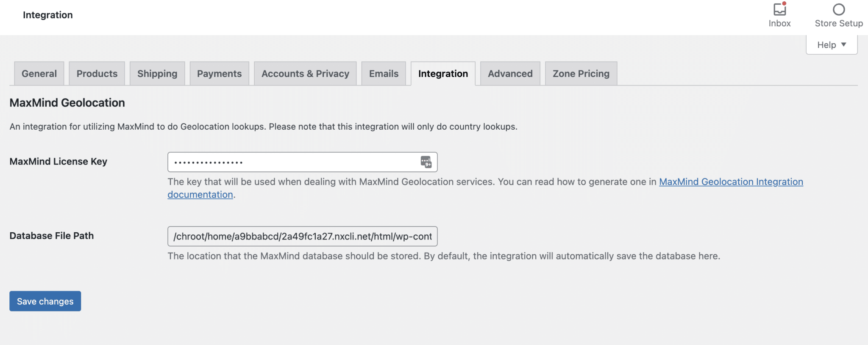Click the MaxMind License Key label
The width and height of the screenshot is (868, 345).
point(58,161)
